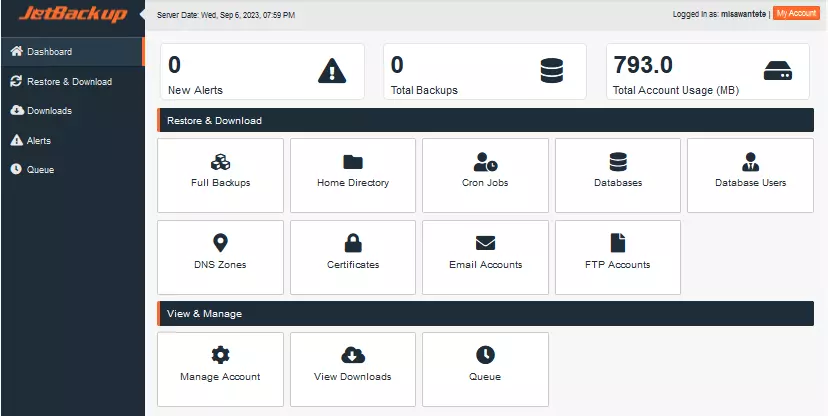
Task: Open the Cron Jobs user-clock icon
Action: pyautogui.click(x=485, y=162)
